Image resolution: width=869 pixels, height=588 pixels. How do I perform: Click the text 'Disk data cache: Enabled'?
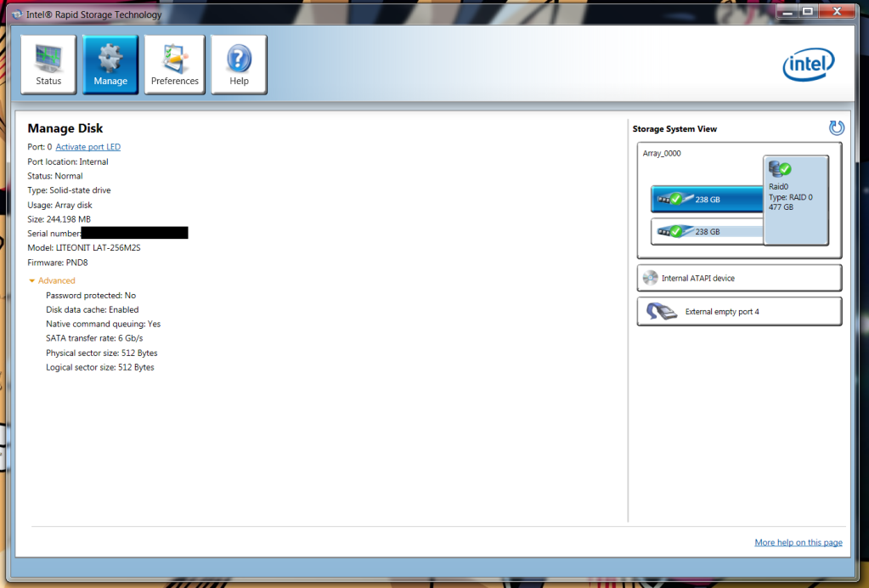coord(92,310)
